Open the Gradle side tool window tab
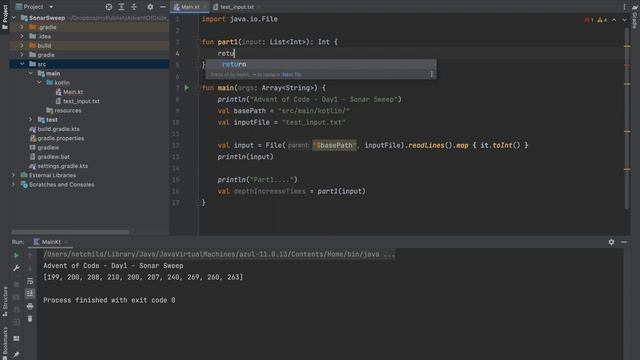 tap(635, 16)
